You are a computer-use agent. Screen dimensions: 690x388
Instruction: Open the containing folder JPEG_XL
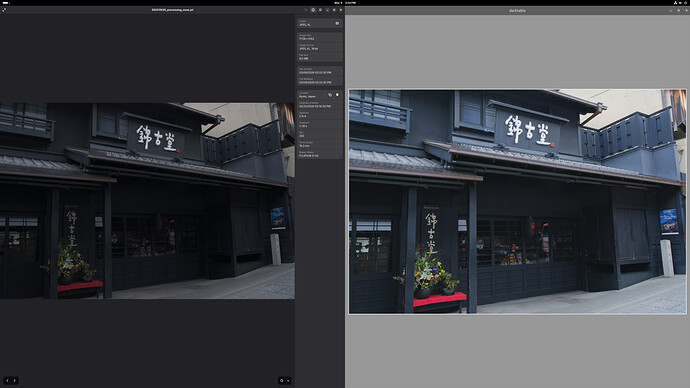point(337,23)
